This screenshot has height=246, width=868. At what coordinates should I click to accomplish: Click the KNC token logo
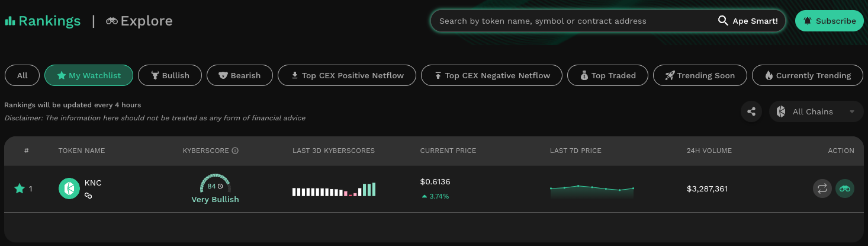69,189
